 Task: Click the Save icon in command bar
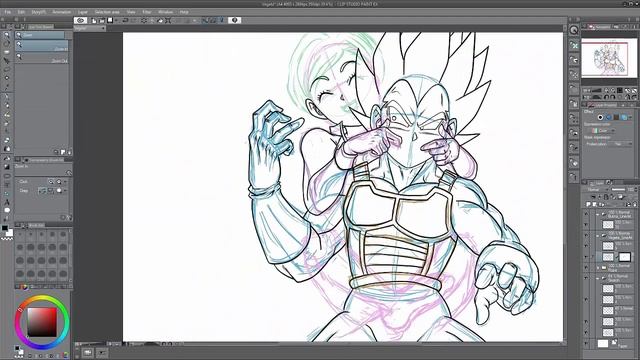pos(109,20)
